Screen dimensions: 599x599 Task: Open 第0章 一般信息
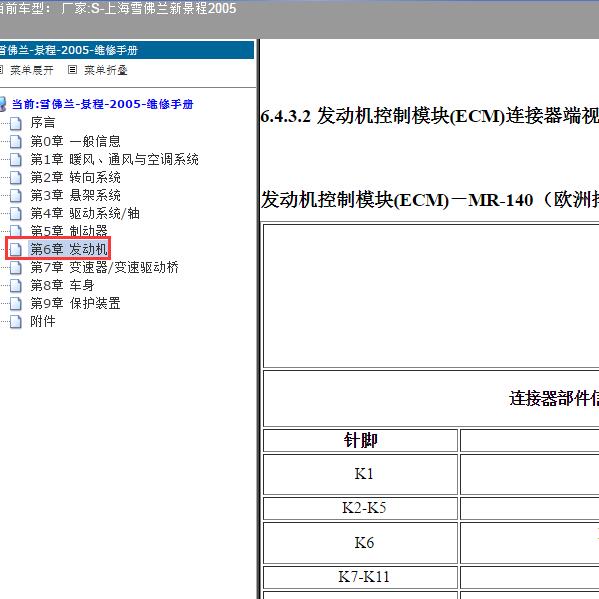pyautogui.click(x=76, y=141)
